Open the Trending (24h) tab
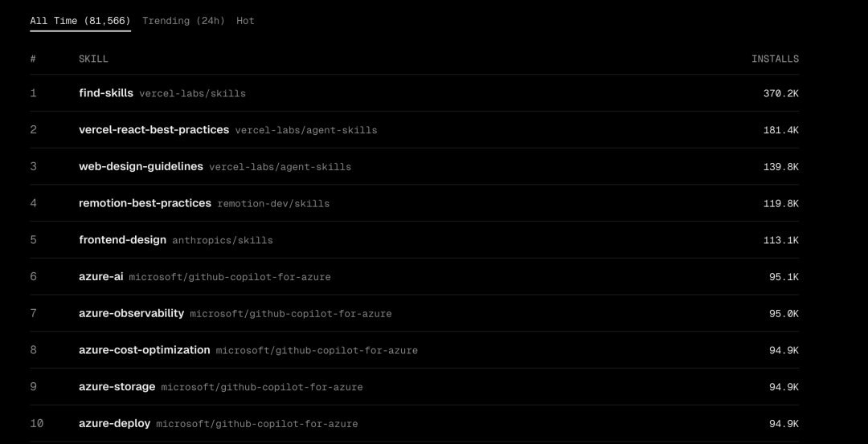868x444 pixels. tap(183, 21)
